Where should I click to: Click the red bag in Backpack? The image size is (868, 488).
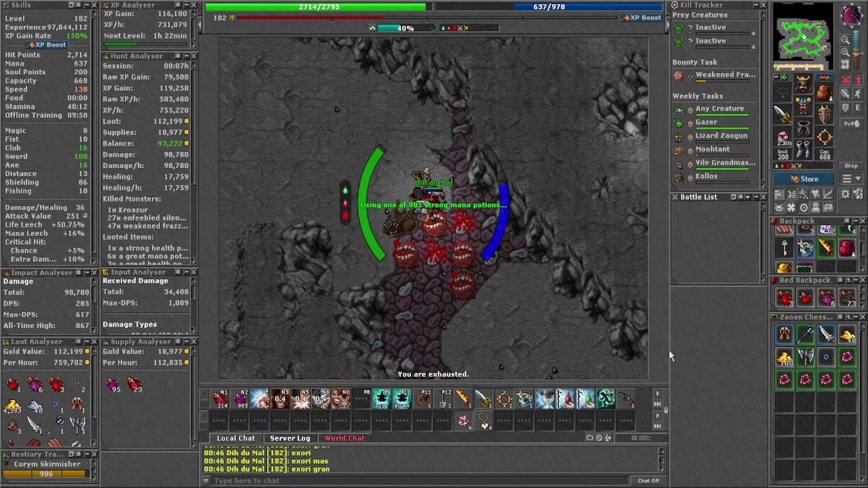coord(847,248)
